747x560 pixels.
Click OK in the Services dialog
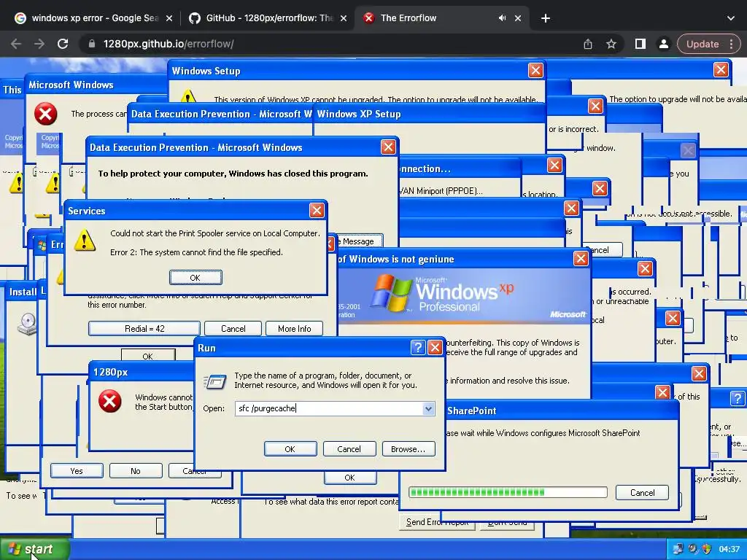coord(196,278)
